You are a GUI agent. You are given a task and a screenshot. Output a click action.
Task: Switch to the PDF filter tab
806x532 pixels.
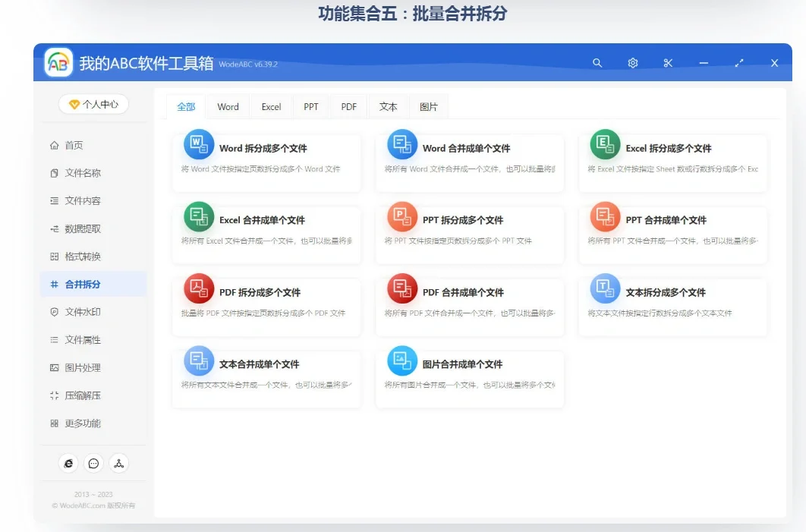(348, 106)
